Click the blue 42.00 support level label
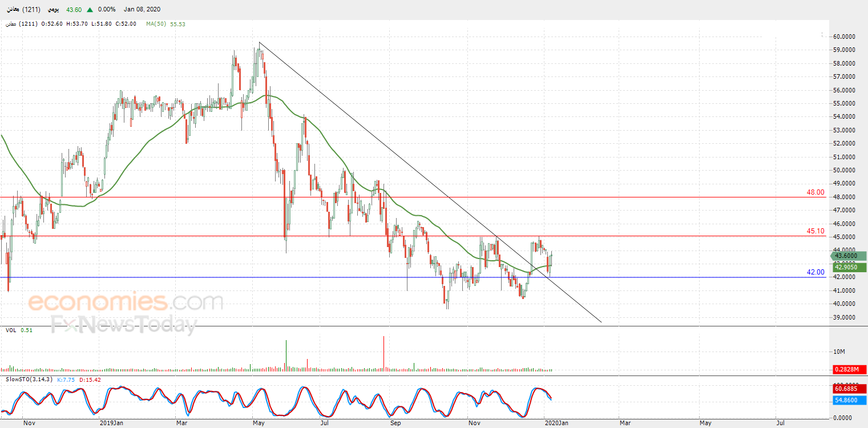The width and height of the screenshot is (868, 428). [x=815, y=272]
